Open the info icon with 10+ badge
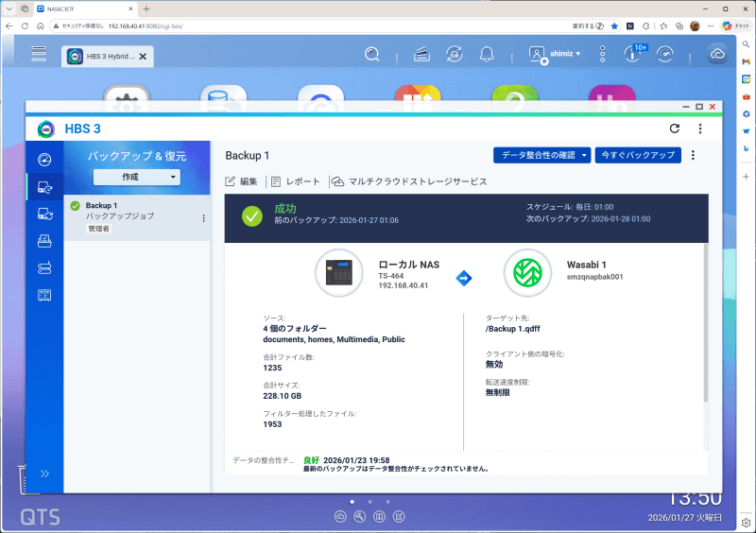Screen dimensions: 756x533 click(634, 53)
